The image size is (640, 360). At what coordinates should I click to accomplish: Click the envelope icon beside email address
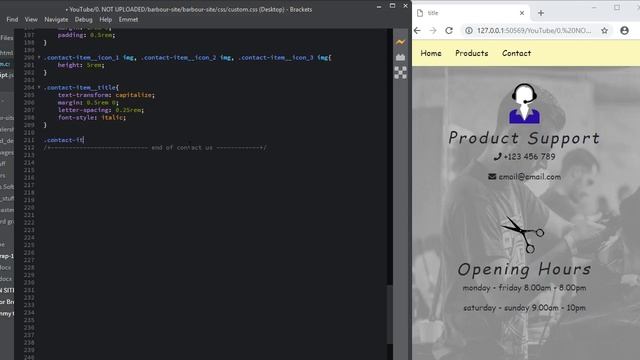point(492,176)
